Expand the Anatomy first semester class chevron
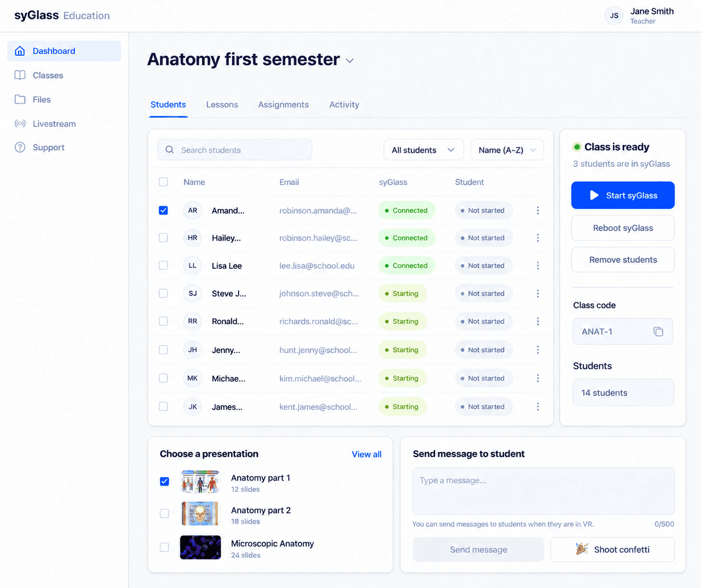This screenshot has height=588, width=701. tap(350, 60)
